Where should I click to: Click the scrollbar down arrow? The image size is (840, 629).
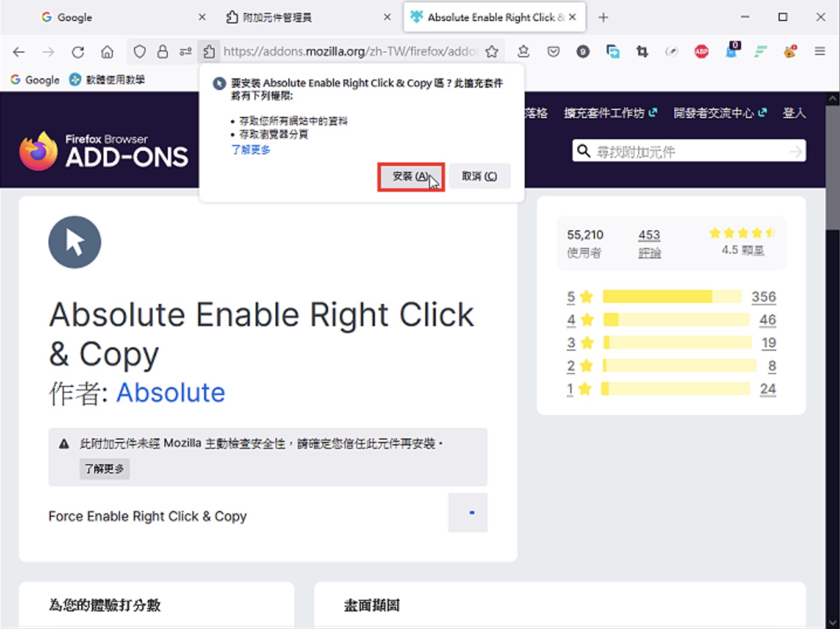tap(833, 623)
